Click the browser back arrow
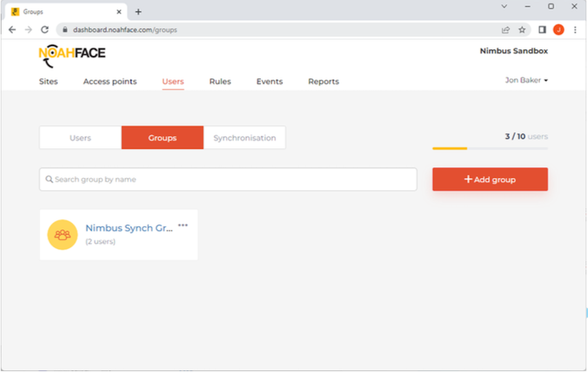Viewport: 588px width, 372px height. 12,30
